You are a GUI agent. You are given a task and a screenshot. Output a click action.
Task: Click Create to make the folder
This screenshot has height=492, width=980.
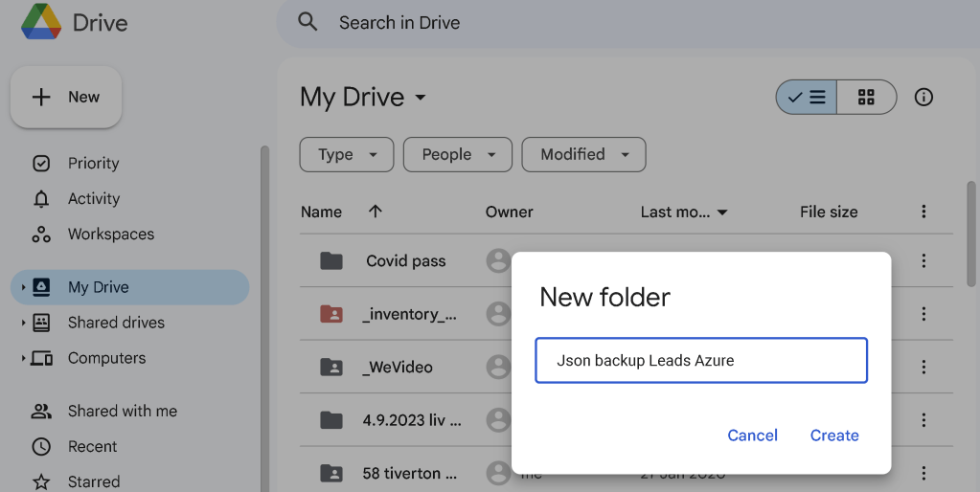(x=834, y=436)
